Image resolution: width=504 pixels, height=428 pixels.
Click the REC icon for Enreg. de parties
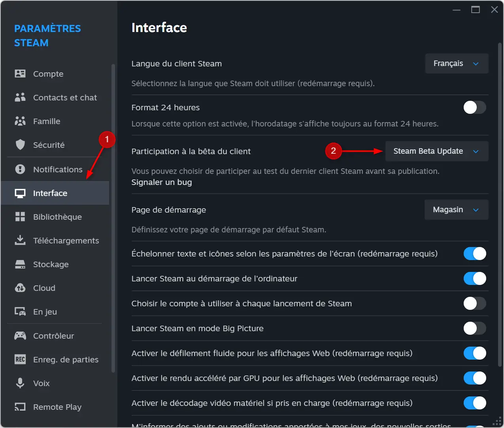[20, 359]
